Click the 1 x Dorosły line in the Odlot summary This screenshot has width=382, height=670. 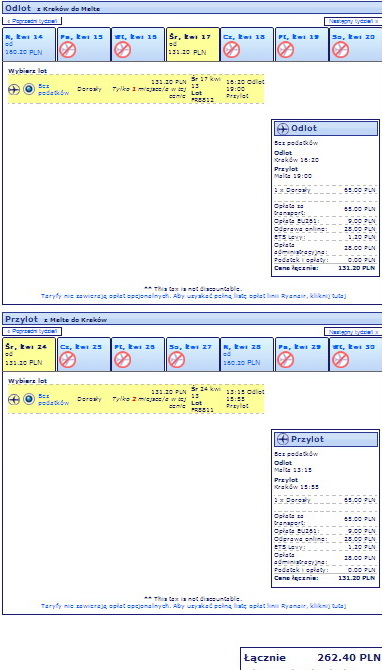coord(325,189)
